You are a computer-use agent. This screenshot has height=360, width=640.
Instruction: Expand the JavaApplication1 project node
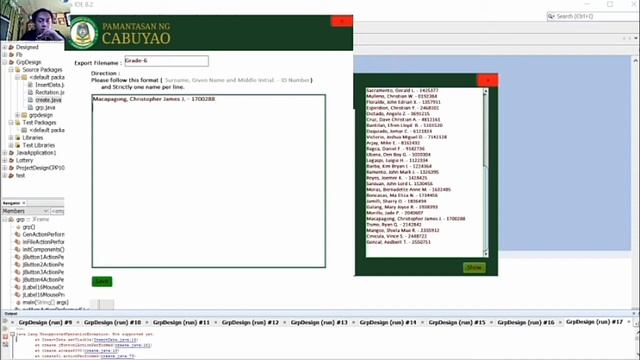click(x=4, y=153)
